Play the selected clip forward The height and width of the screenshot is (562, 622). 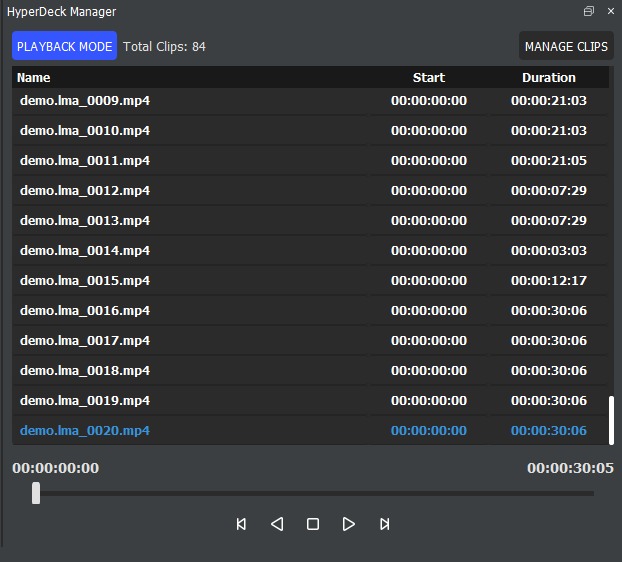(349, 524)
